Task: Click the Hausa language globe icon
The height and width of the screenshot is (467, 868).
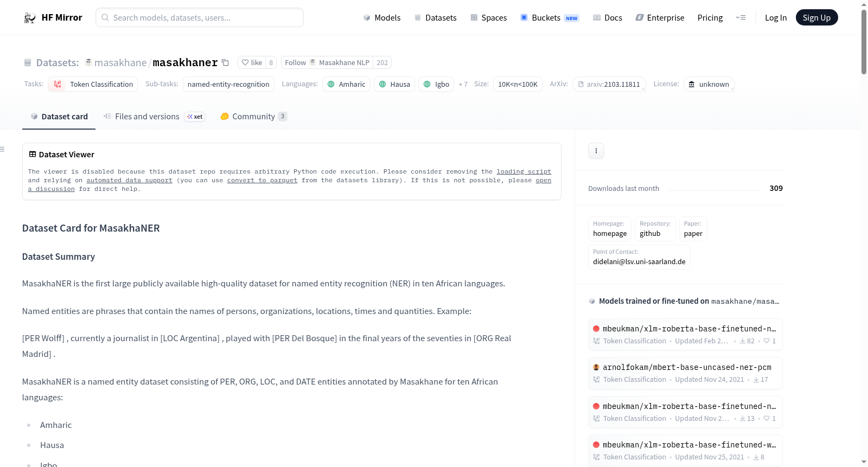Action: (x=382, y=84)
